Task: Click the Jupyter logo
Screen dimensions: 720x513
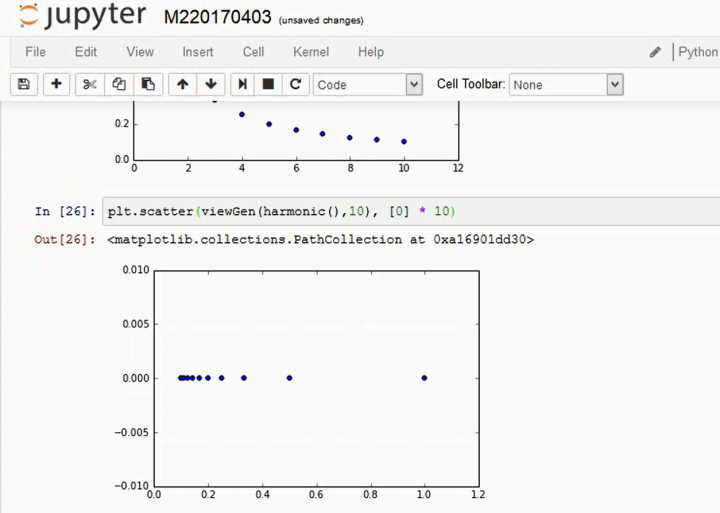Action: [83, 16]
